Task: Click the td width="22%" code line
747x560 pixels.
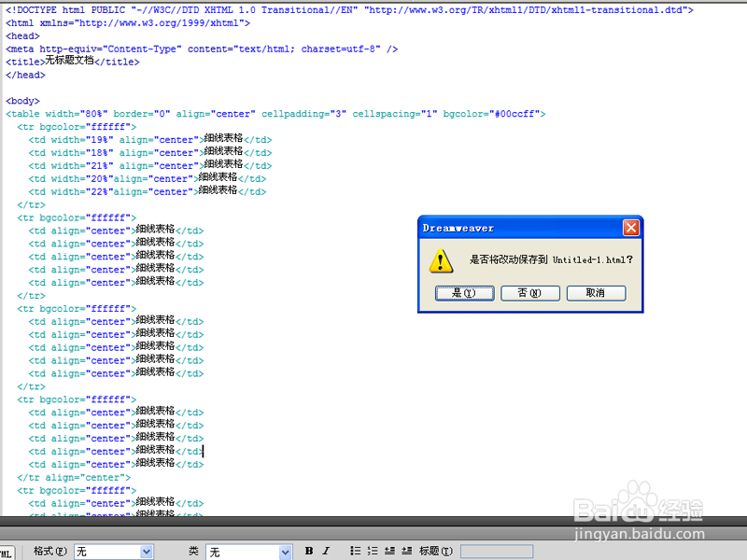Action: pos(148,191)
